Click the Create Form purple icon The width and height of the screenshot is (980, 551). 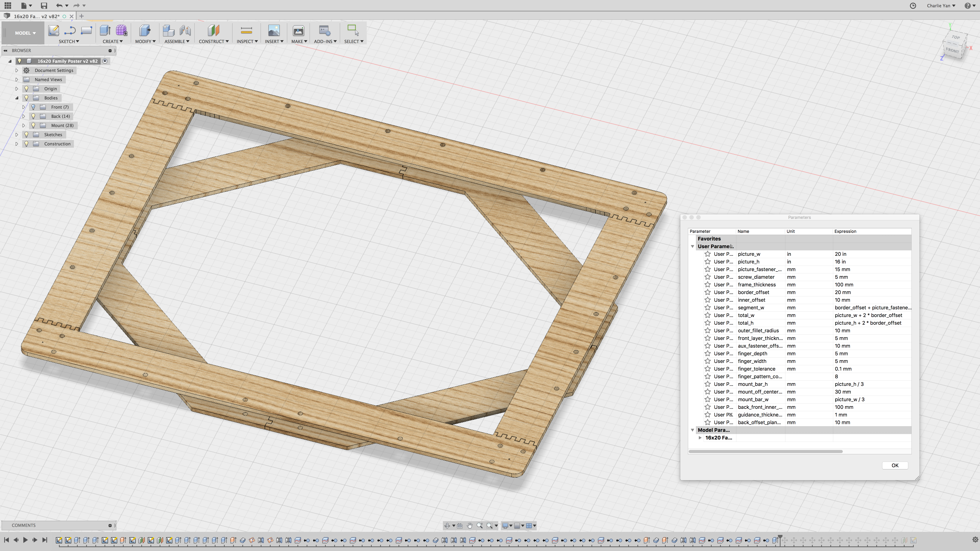(x=121, y=30)
